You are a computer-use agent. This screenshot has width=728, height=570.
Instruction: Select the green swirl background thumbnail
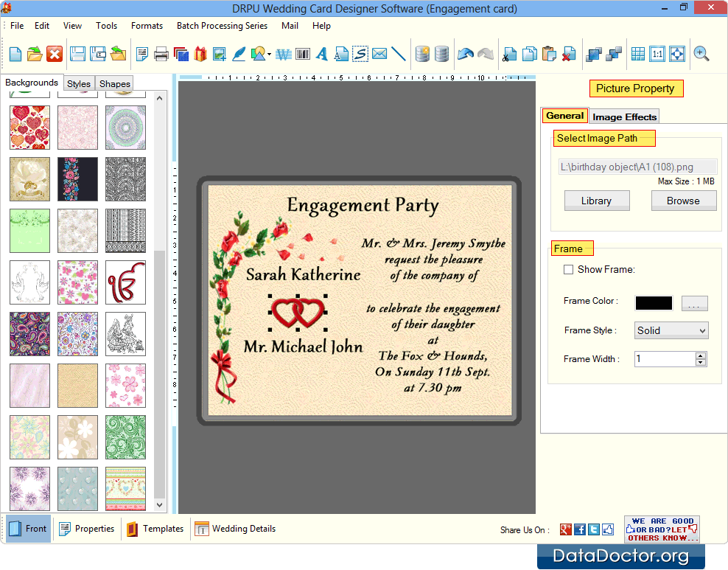point(125,437)
